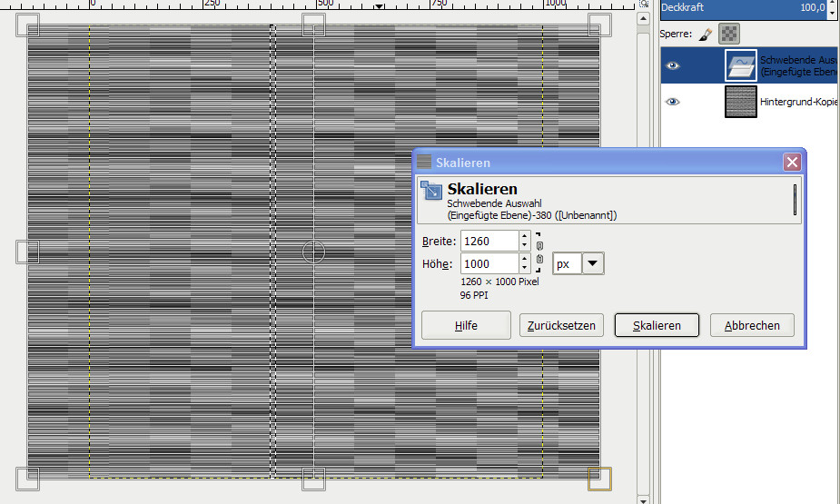Viewport: 840px width, 504px height.
Task: Click the Skalieren dialog tool icon
Action: tap(431, 192)
